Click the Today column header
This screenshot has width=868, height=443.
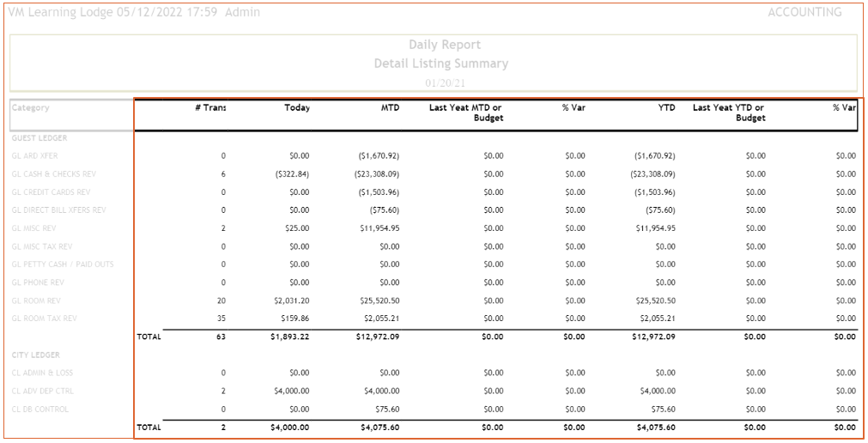[297, 108]
